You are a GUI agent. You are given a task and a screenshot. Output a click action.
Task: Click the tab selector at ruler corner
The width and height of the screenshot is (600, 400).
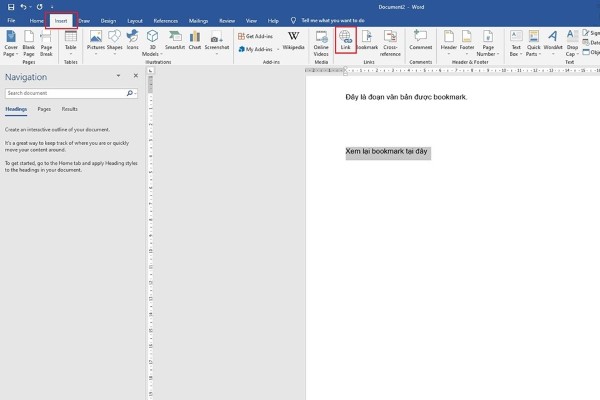pos(150,70)
